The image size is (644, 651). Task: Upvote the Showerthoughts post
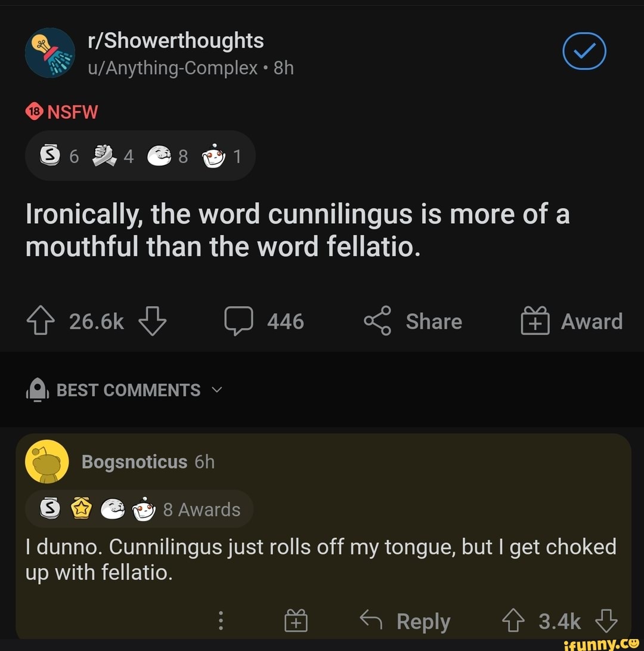39,322
